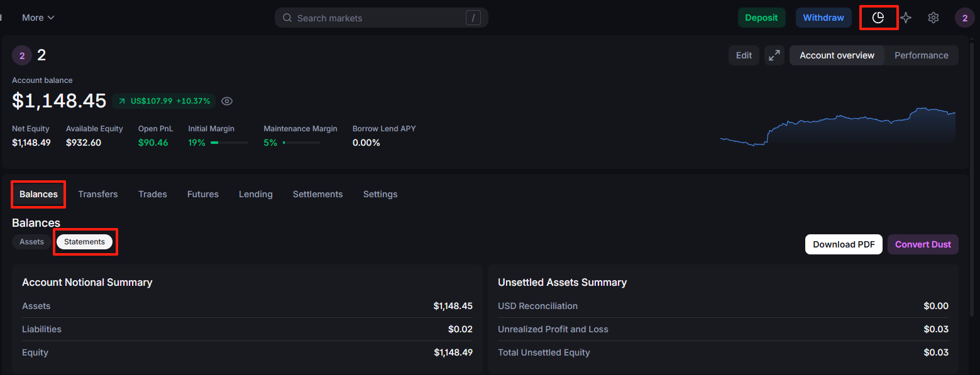Click the green Deposit button
Viewport: 980px width, 375px height.
click(761, 18)
